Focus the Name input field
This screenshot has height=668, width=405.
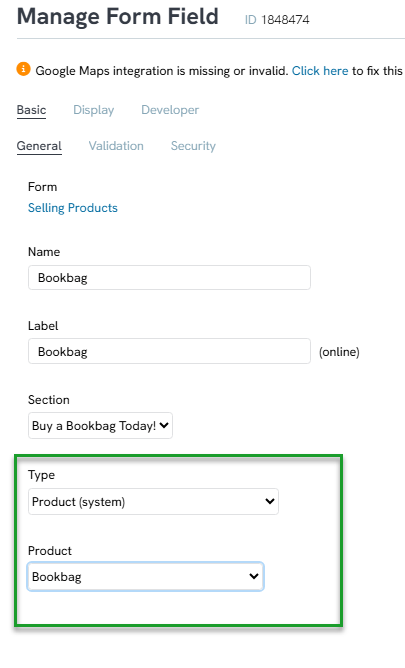click(x=169, y=278)
